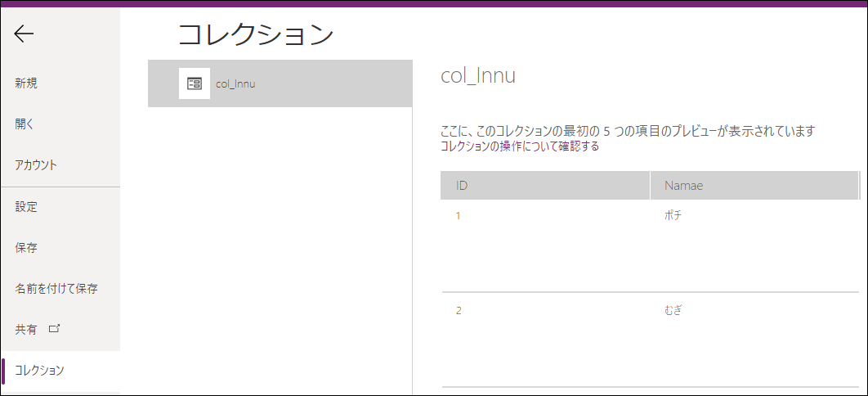Click the external link icon beside 共有

54,328
